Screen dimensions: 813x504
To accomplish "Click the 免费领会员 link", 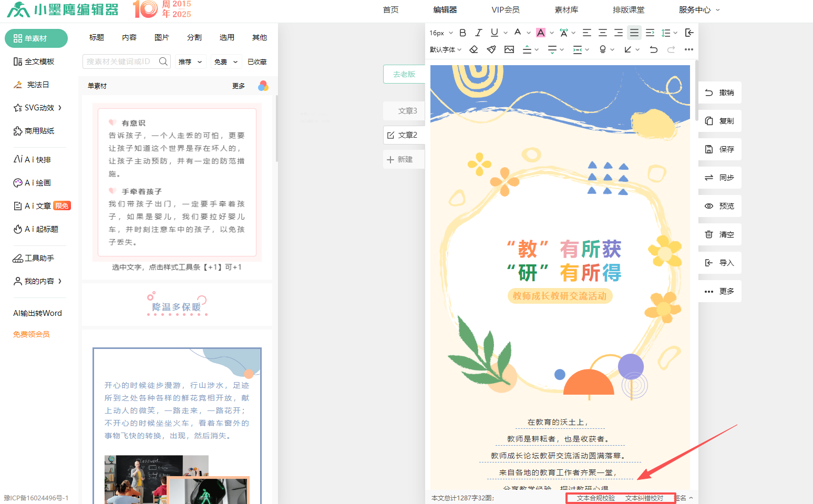I will (x=32, y=334).
